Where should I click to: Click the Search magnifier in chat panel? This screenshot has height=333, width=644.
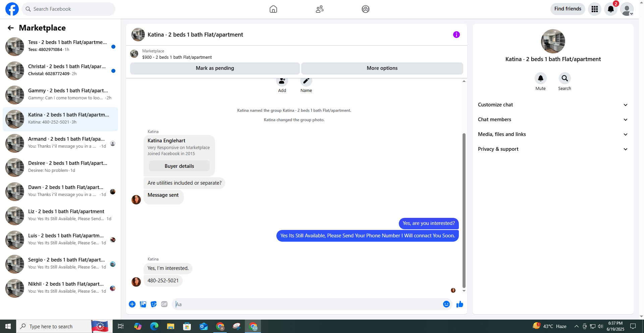565,78
